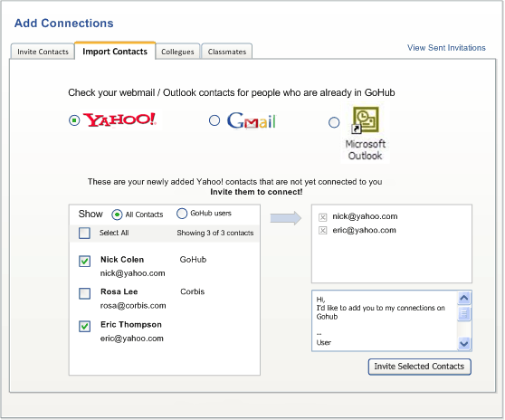505x420 pixels.
Task: Click the Rosa Lee contact name
Action: coord(119,291)
